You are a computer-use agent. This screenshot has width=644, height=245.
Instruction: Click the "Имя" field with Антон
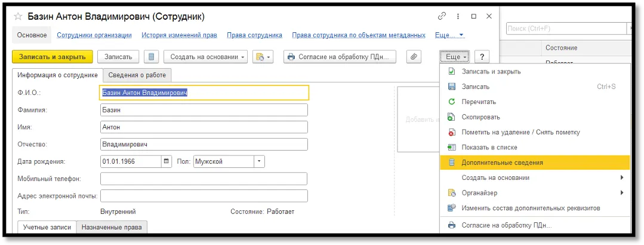tap(204, 127)
